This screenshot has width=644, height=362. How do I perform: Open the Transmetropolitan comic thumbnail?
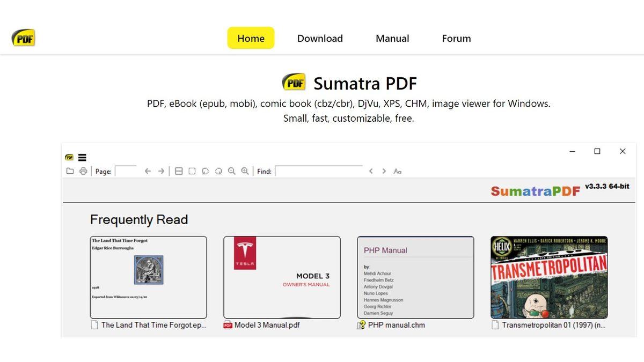(x=549, y=277)
